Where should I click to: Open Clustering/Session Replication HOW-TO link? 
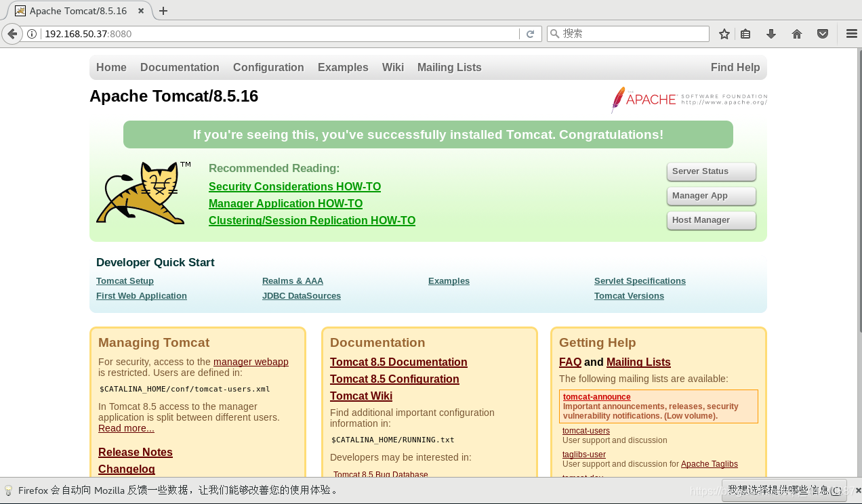tap(312, 220)
